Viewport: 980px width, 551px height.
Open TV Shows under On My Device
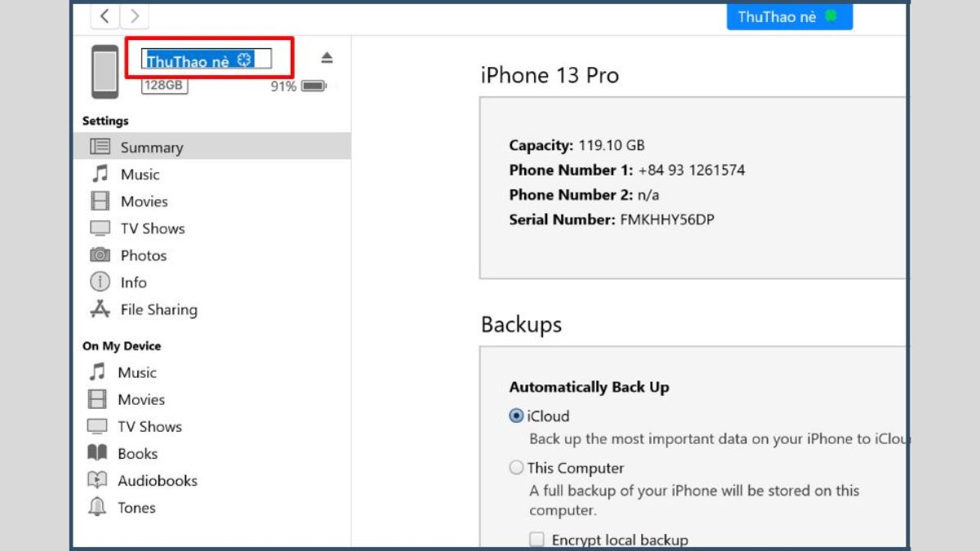tap(149, 426)
